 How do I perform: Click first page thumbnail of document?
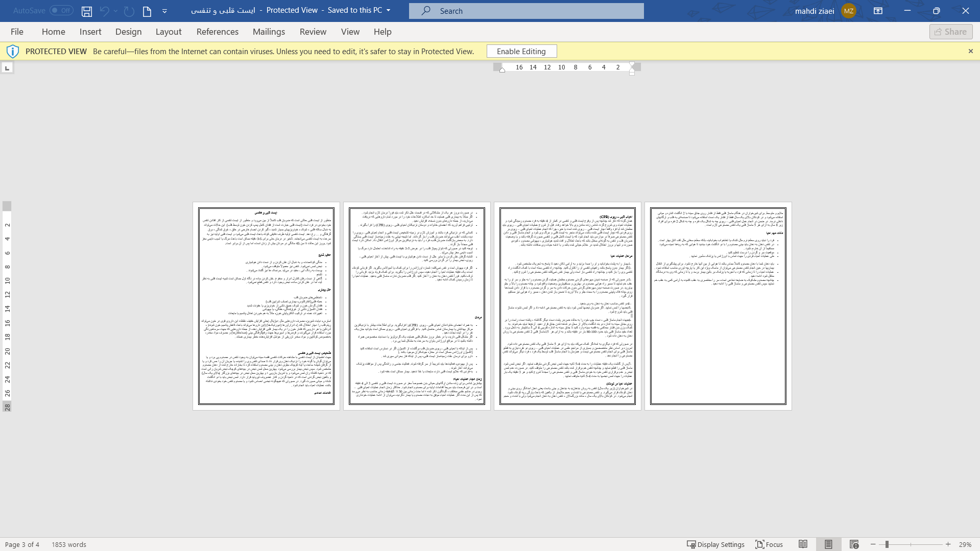point(266,306)
